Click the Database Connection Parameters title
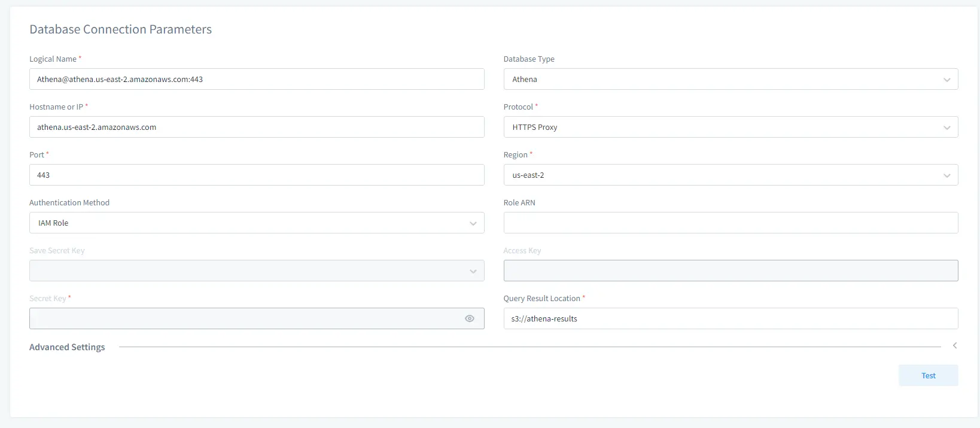The width and height of the screenshot is (980, 428). pyautogui.click(x=121, y=29)
